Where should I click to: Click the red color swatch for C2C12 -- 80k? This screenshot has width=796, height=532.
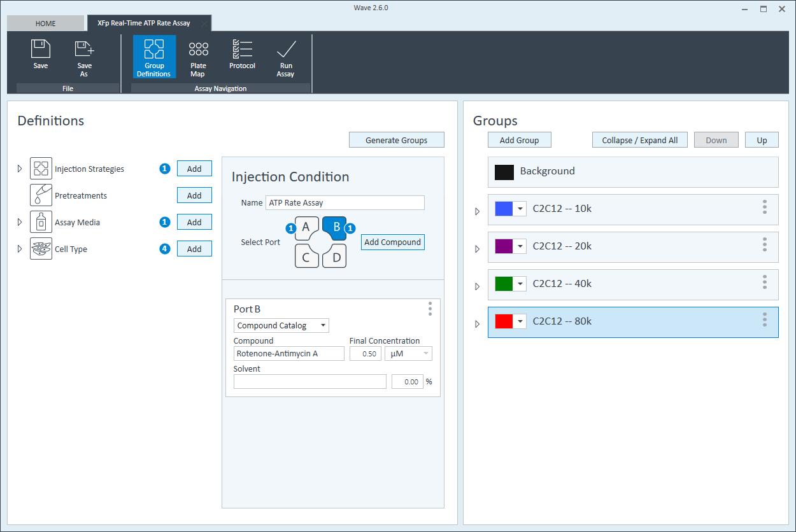pyautogui.click(x=504, y=321)
